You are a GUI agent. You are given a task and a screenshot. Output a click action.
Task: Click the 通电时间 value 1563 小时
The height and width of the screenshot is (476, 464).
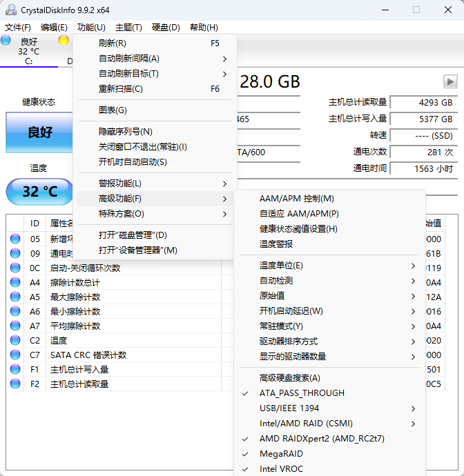(424, 168)
